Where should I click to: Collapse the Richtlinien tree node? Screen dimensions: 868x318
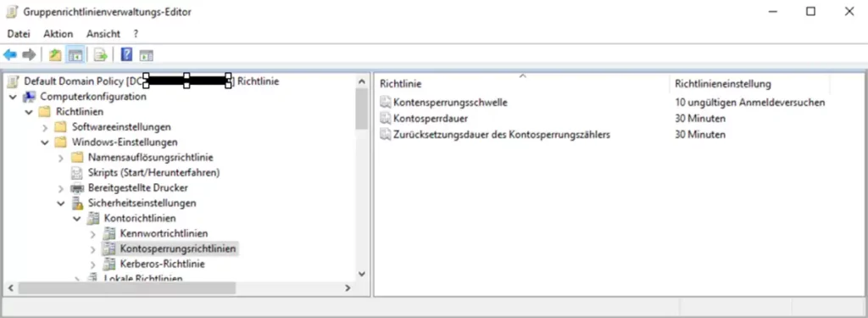pos(29,112)
